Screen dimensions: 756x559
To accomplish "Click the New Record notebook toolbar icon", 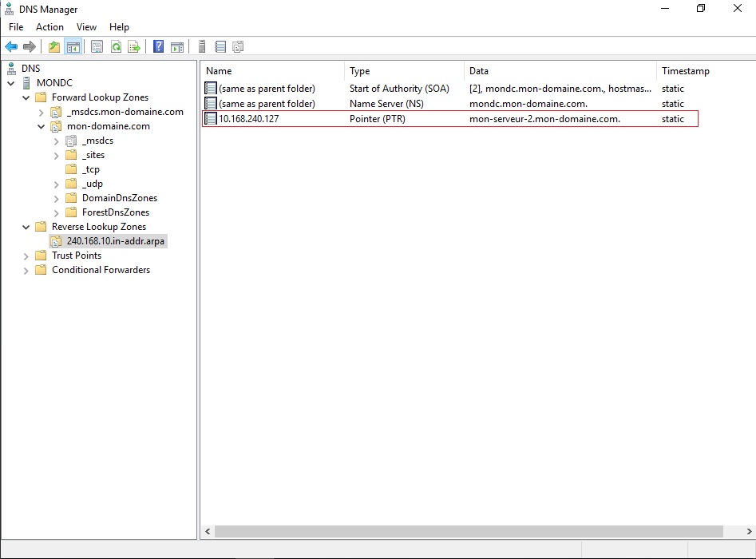I will 220,47.
